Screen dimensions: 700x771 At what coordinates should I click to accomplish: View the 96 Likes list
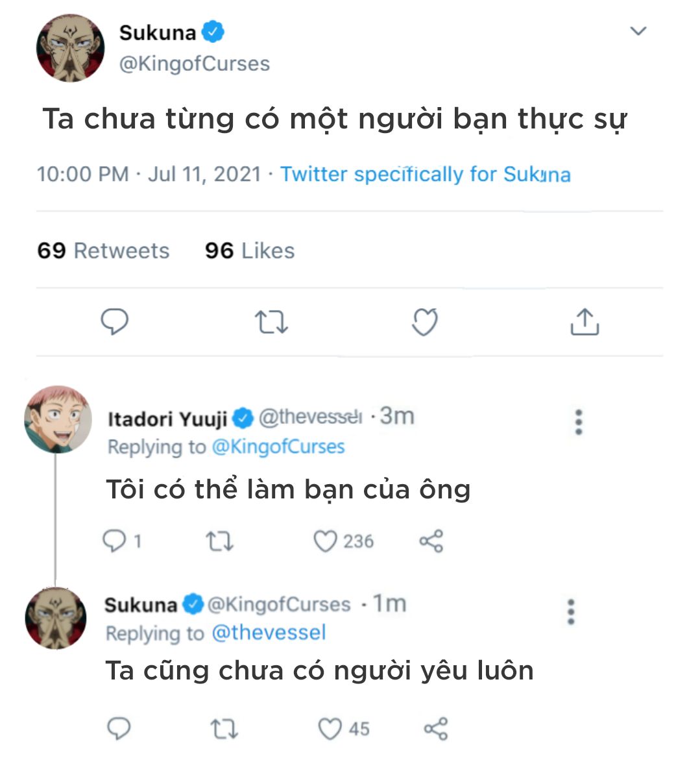click(x=250, y=251)
